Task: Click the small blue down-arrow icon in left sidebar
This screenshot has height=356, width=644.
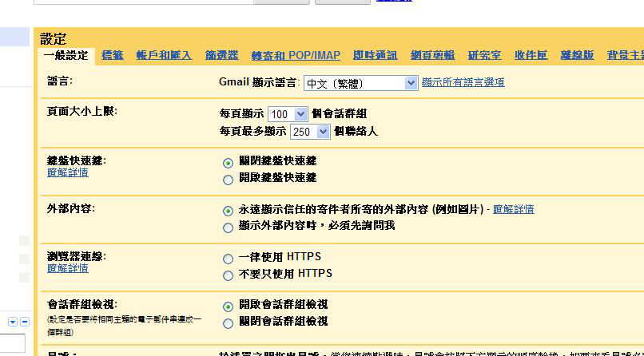Action: 14,322
